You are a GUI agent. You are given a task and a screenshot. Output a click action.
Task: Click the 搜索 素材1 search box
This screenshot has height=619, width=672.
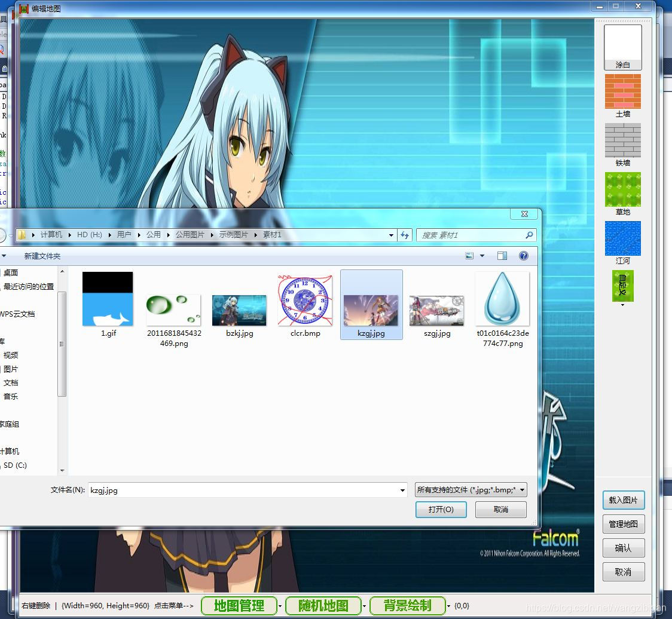tap(471, 235)
